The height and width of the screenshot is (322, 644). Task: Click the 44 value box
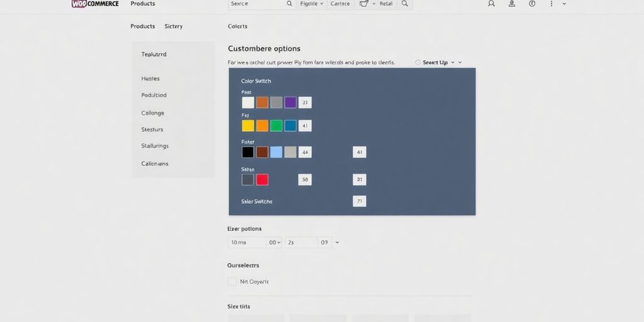coord(305,152)
